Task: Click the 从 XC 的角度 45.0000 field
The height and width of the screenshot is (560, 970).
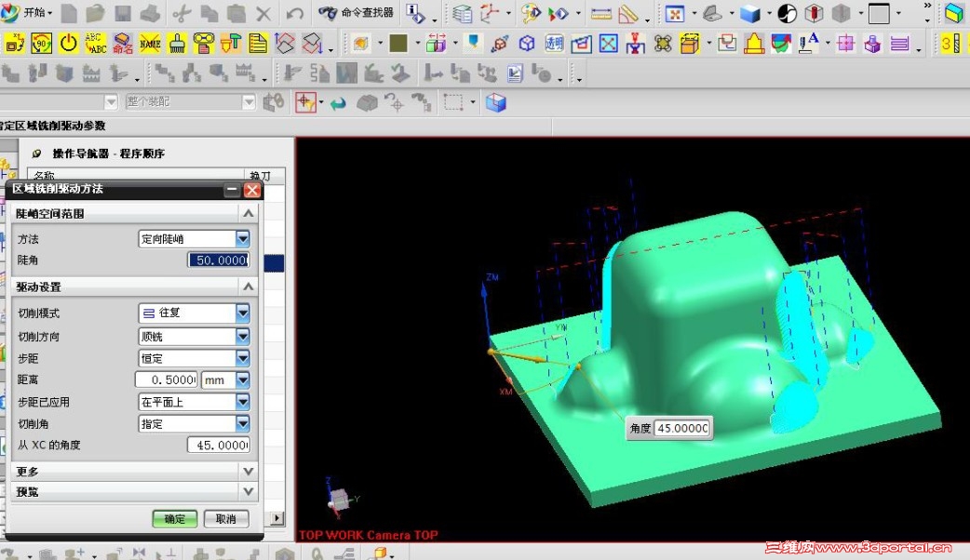Action: tap(219, 445)
